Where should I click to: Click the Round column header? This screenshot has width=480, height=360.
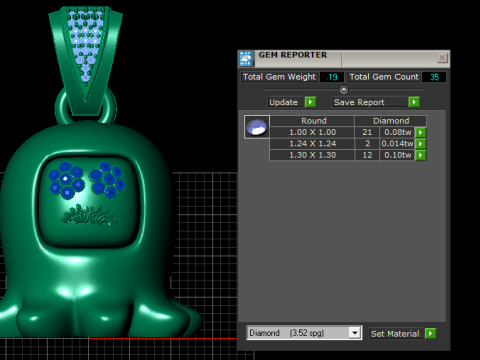coord(312,121)
